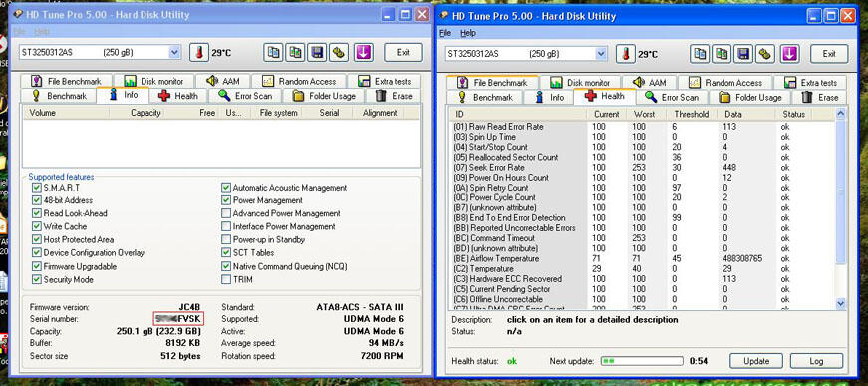This screenshot has height=386, width=868.
Task: Open Erase tab in right window
Action: point(820,97)
